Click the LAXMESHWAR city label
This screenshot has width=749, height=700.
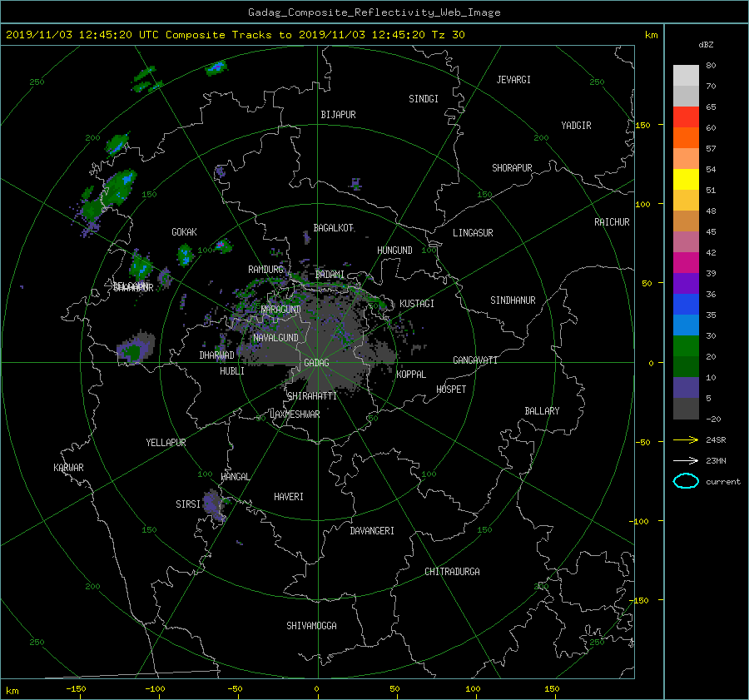[x=295, y=415]
